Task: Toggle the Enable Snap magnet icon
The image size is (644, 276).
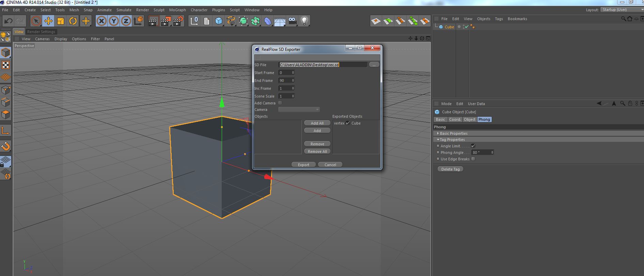Action: click(x=6, y=146)
